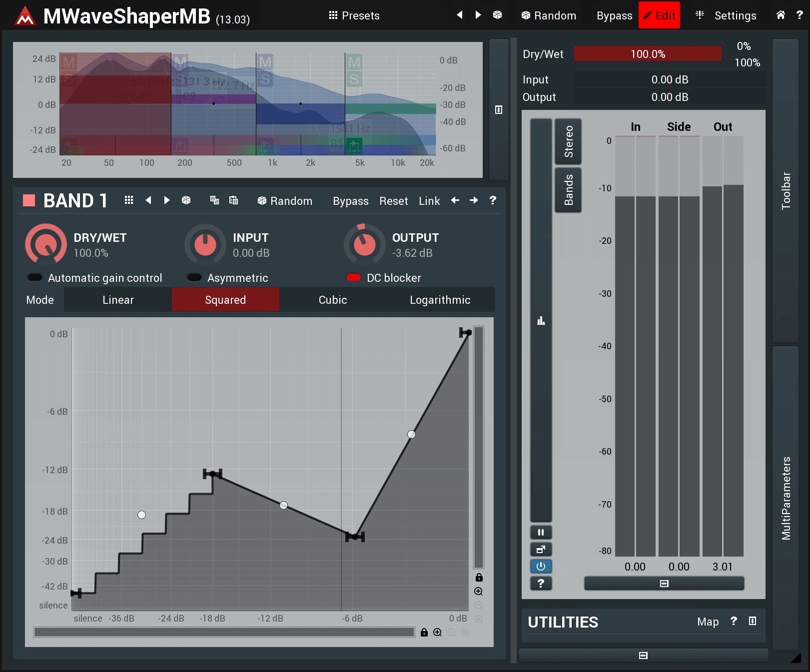
Task: Collapse the band spectrum panel with side expander
Action: [x=499, y=110]
